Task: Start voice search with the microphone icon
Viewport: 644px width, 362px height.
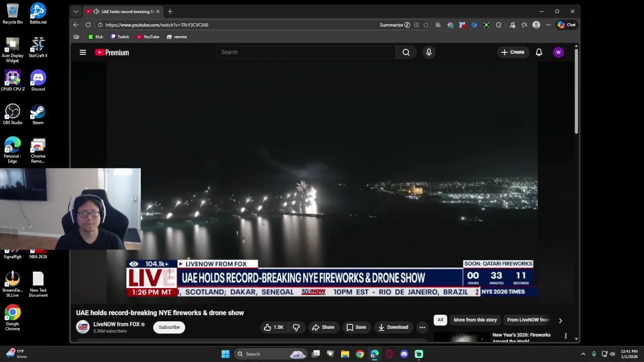Action: [x=429, y=52]
